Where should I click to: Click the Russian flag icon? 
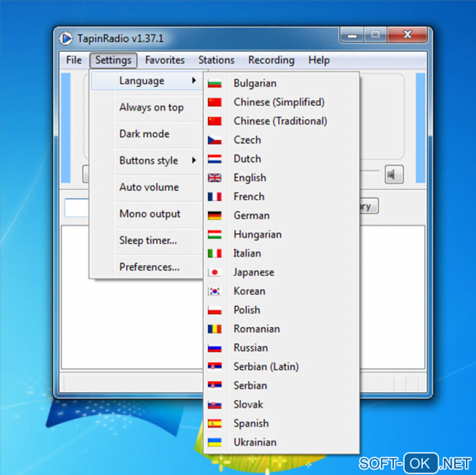click(x=215, y=347)
